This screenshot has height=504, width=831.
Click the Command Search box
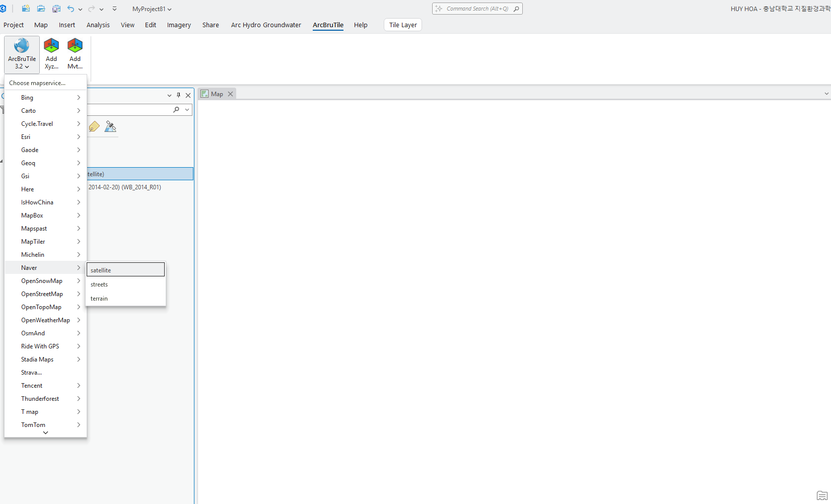(477, 9)
